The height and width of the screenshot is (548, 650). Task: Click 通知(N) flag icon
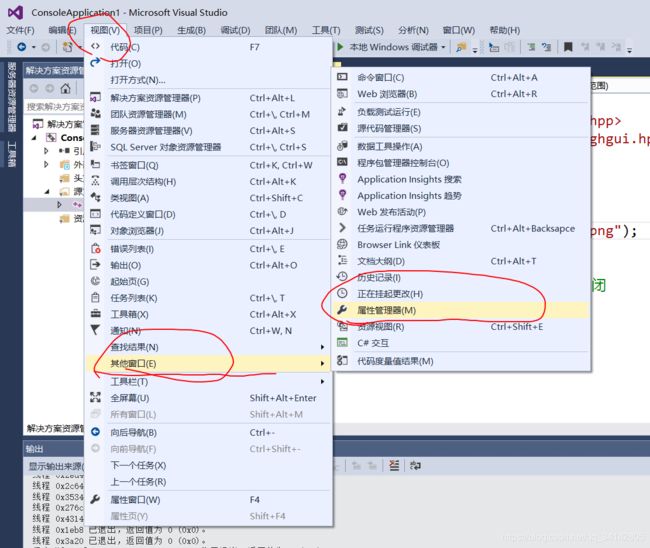(95, 330)
